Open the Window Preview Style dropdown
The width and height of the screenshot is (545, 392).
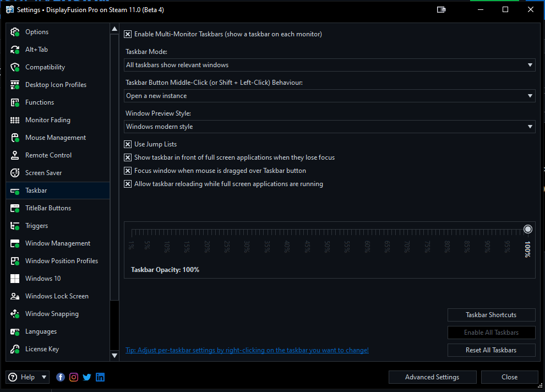point(329,127)
